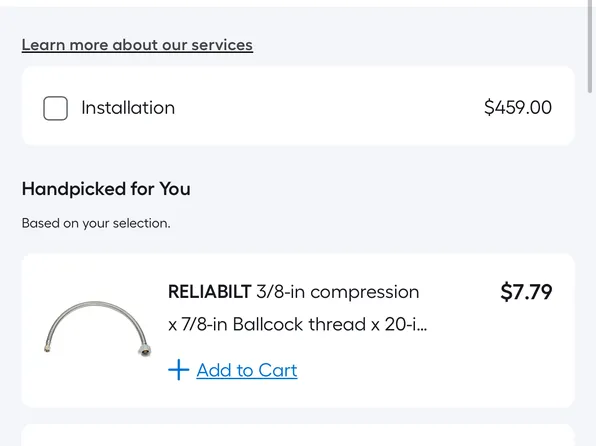Grab the vertical scrollbar thumb
596x446 pixels.
pyautogui.click(x=590, y=46)
